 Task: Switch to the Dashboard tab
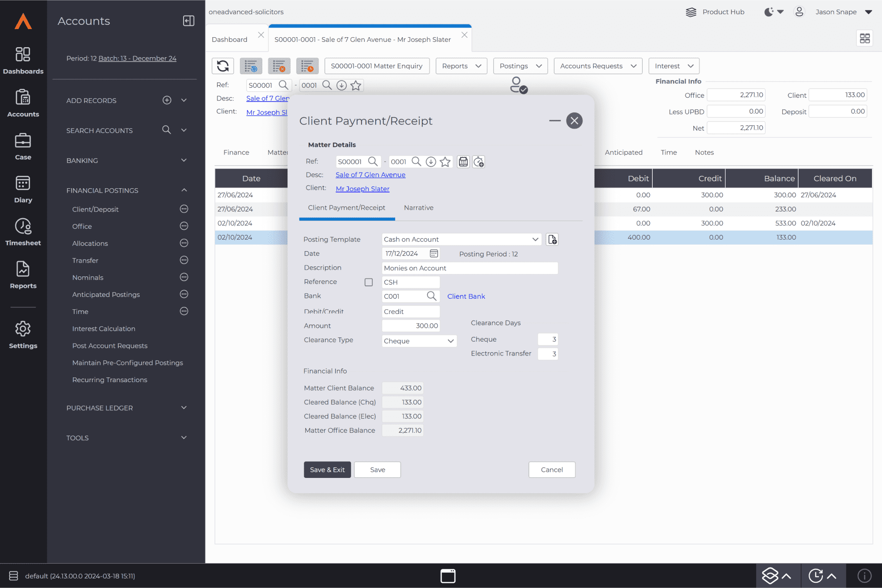tap(229, 40)
